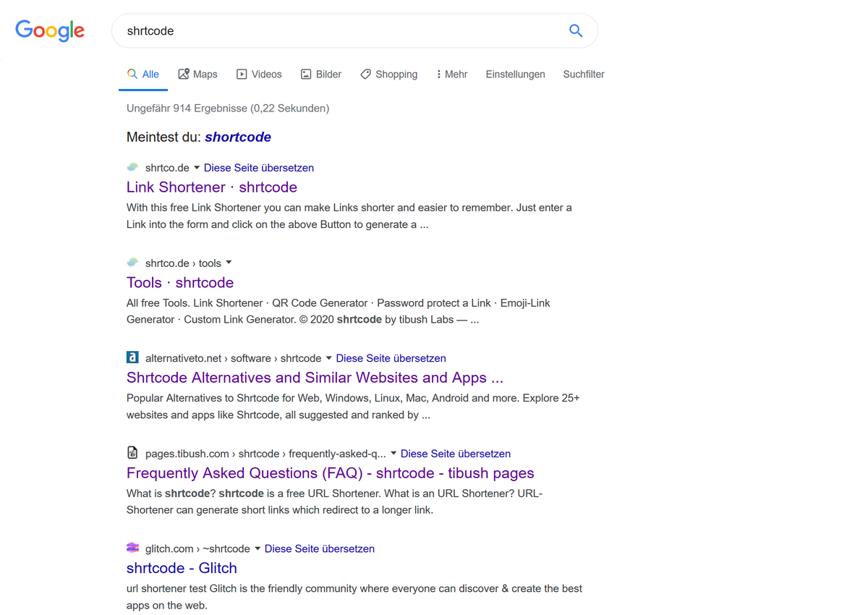The height and width of the screenshot is (615, 868).
Task: Click the glitch.com favicon
Action: point(132,548)
